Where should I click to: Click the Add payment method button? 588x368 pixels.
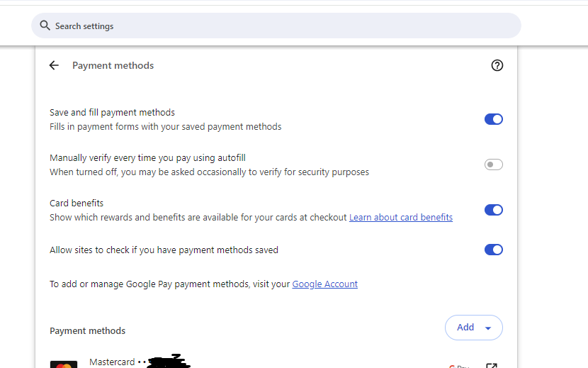click(465, 328)
